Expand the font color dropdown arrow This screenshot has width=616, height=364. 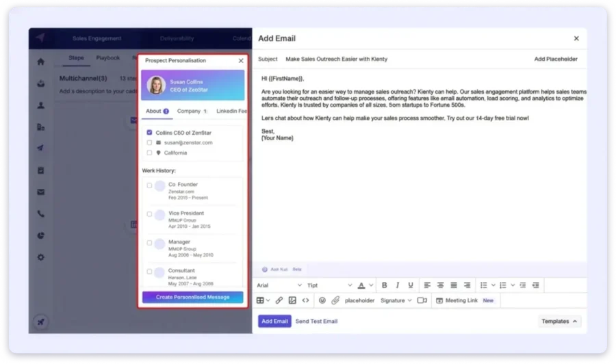(x=371, y=285)
